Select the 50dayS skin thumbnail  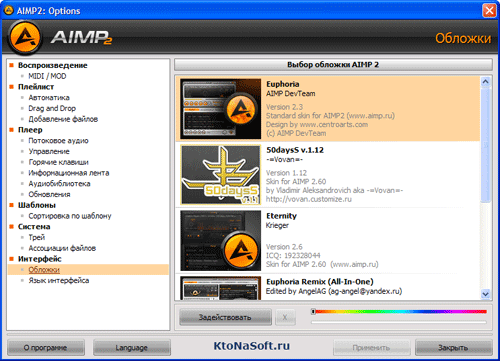click(x=221, y=175)
